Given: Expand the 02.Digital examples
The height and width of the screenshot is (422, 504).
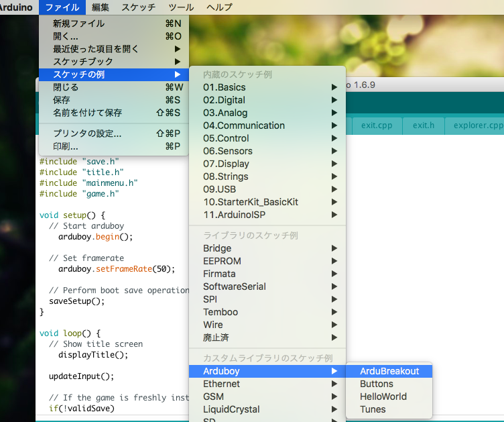Looking at the screenshot, I should (267, 100).
